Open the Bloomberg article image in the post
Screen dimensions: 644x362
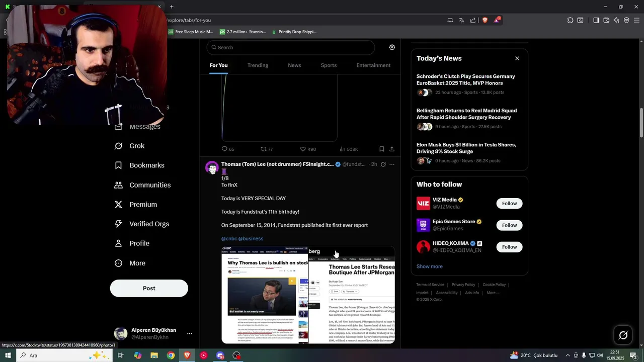pos(352,295)
